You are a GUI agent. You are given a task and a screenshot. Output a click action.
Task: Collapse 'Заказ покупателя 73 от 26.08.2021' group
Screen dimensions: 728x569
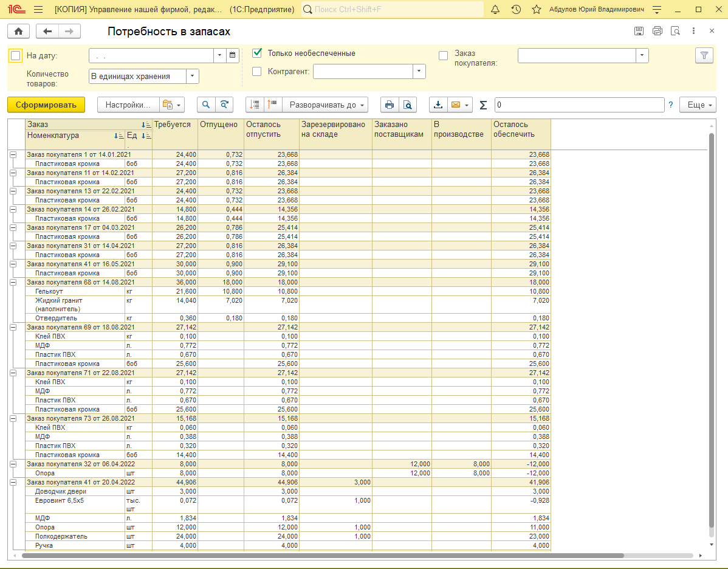coord(13,418)
